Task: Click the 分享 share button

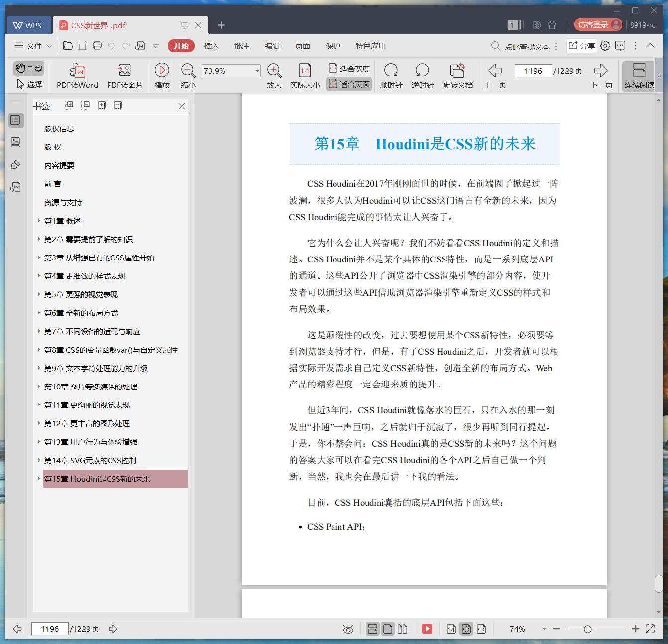Action: pos(583,46)
